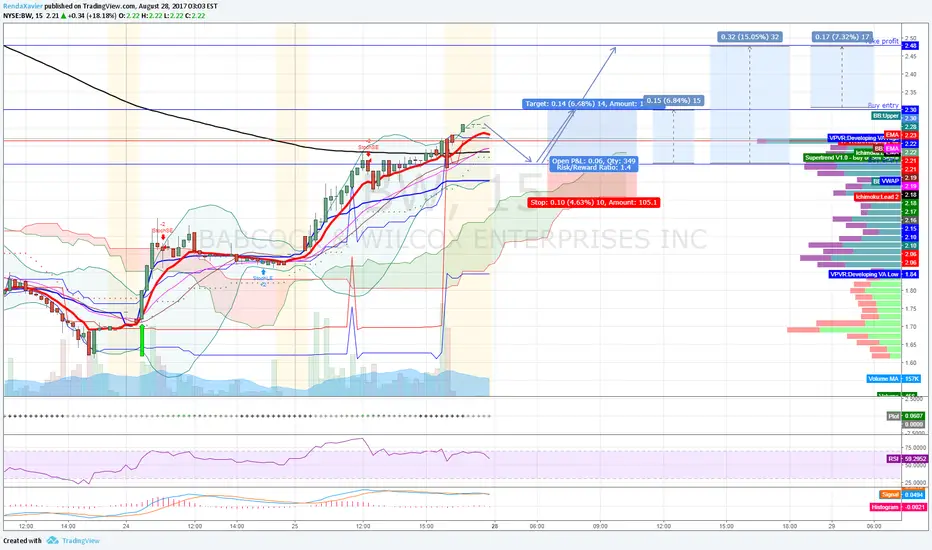Image resolution: width=932 pixels, height=550 pixels.
Task: Select the red Stop 0.10 (4.63%) label
Action: tap(593, 202)
